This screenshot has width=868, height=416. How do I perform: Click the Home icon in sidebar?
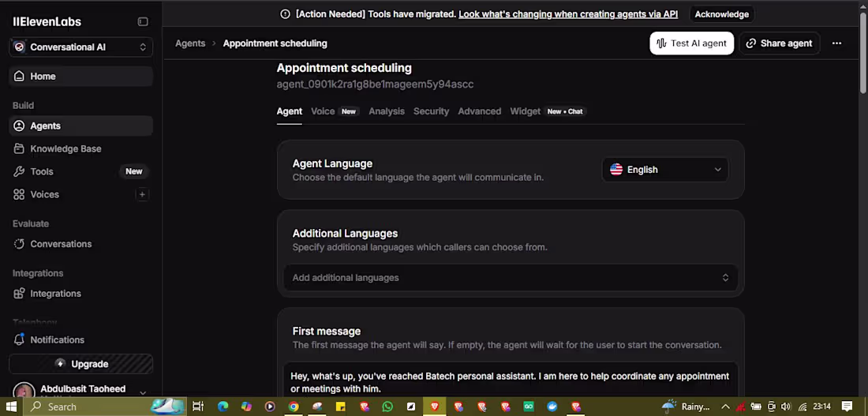coord(20,77)
